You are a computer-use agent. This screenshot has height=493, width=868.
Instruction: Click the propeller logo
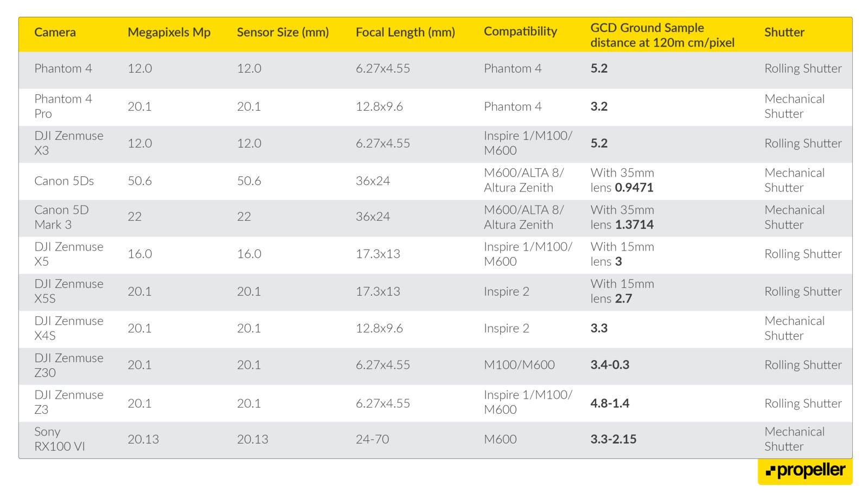pos(805,471)
